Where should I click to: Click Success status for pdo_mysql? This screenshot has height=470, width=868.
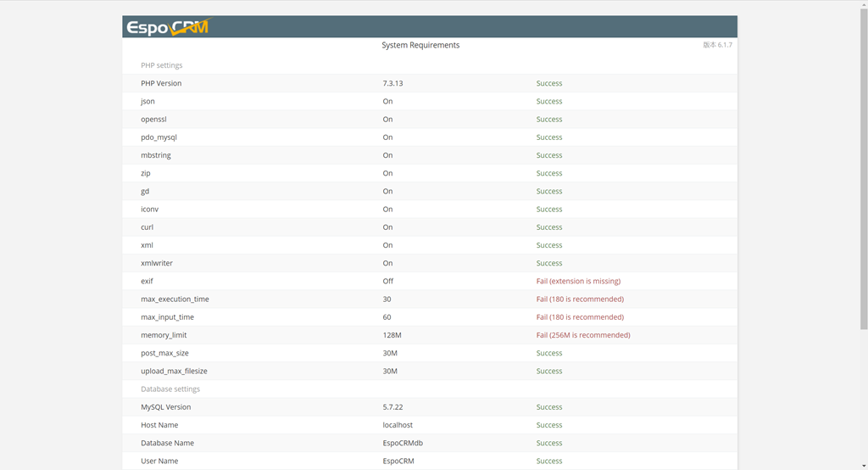coord(549,137)
